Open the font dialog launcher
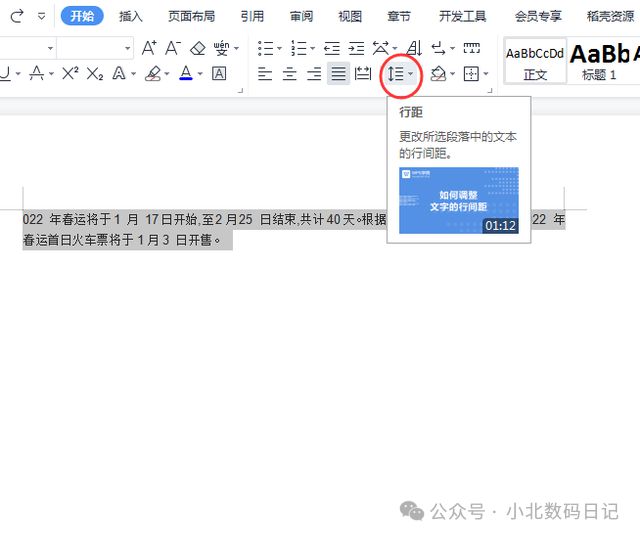 [x=240, y=90]
